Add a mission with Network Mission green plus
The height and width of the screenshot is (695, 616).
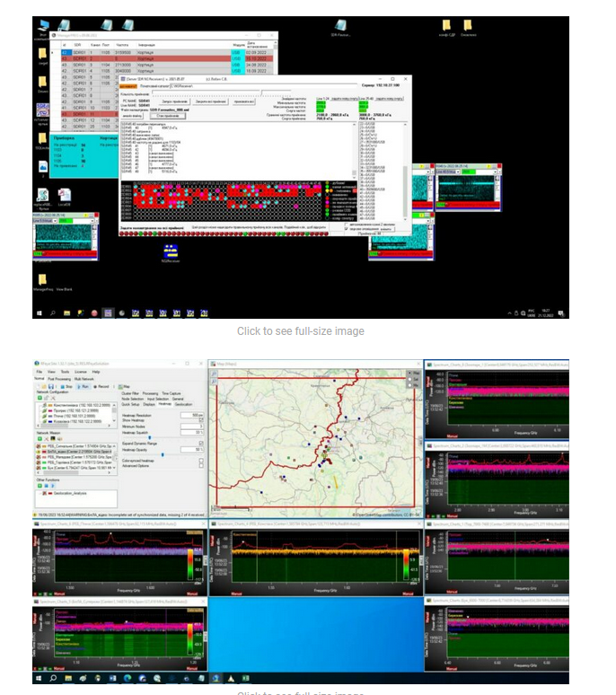[x=40, y=439]
